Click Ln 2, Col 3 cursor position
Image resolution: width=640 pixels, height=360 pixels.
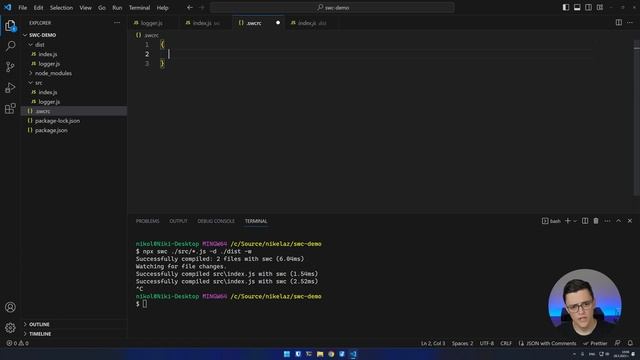click(433, 343)
